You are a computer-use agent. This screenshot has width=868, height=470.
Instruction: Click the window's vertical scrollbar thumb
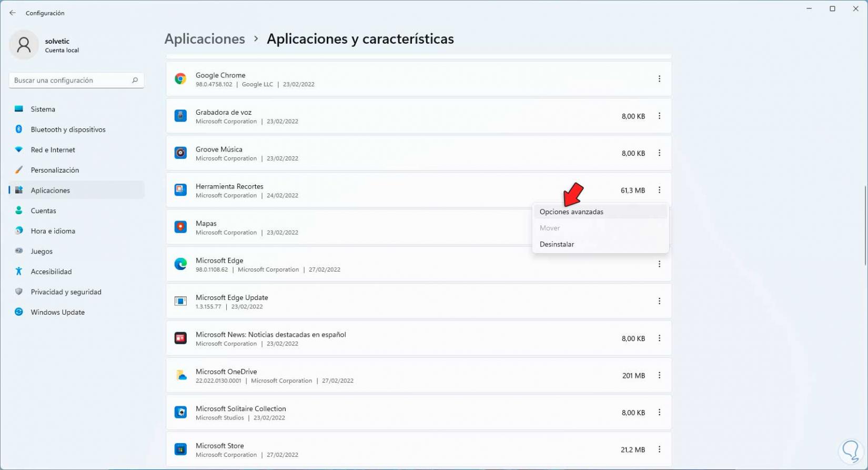[865, 225]
